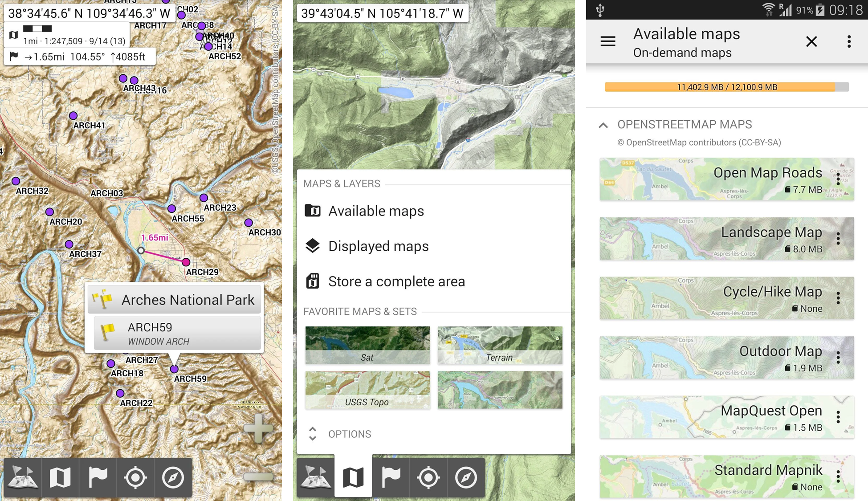This screenshot has width=868, height=501.
Task: Select the unlabeled fourth favorite map thumbnail
Action: click(500, 390)
